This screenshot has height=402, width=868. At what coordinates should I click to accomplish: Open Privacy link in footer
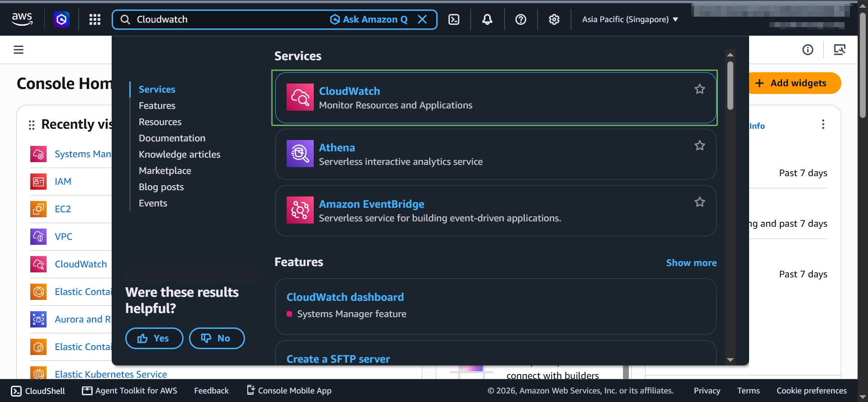(707, 391)
